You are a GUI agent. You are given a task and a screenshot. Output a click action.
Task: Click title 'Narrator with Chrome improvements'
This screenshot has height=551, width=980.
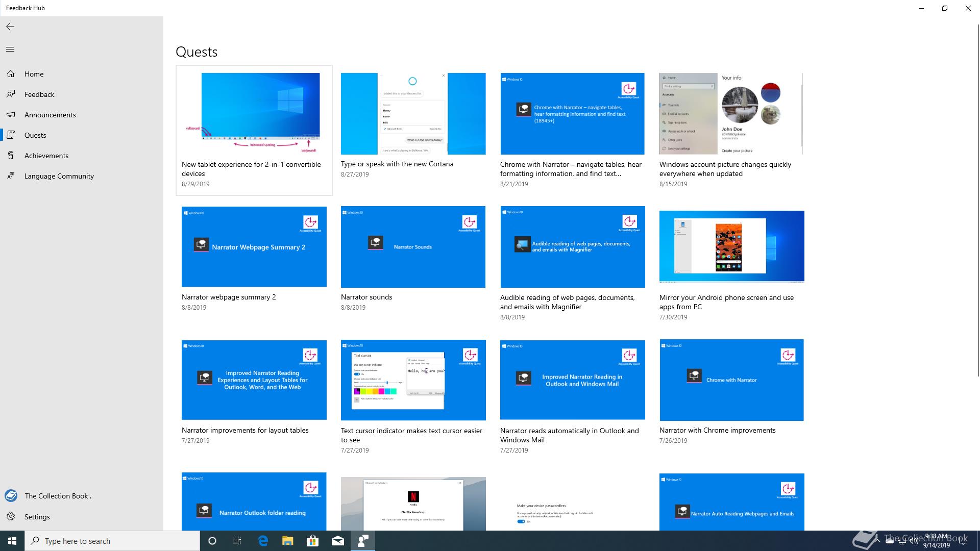point(718,430)
